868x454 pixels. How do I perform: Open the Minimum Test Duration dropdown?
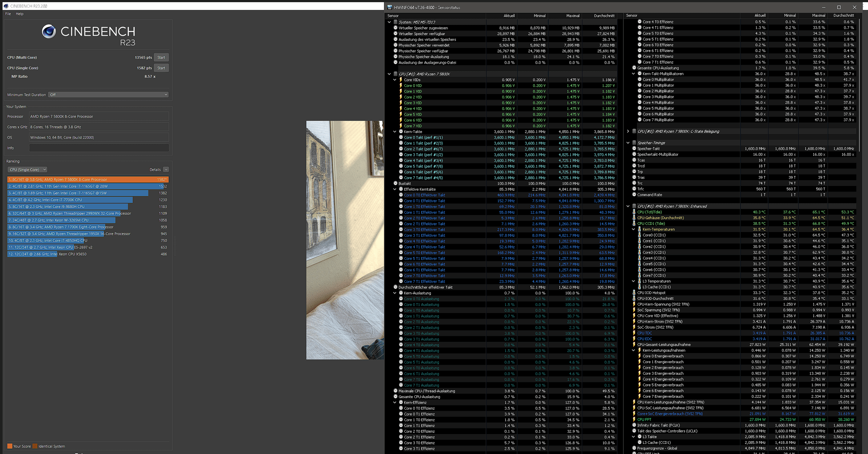coord(109,95)
